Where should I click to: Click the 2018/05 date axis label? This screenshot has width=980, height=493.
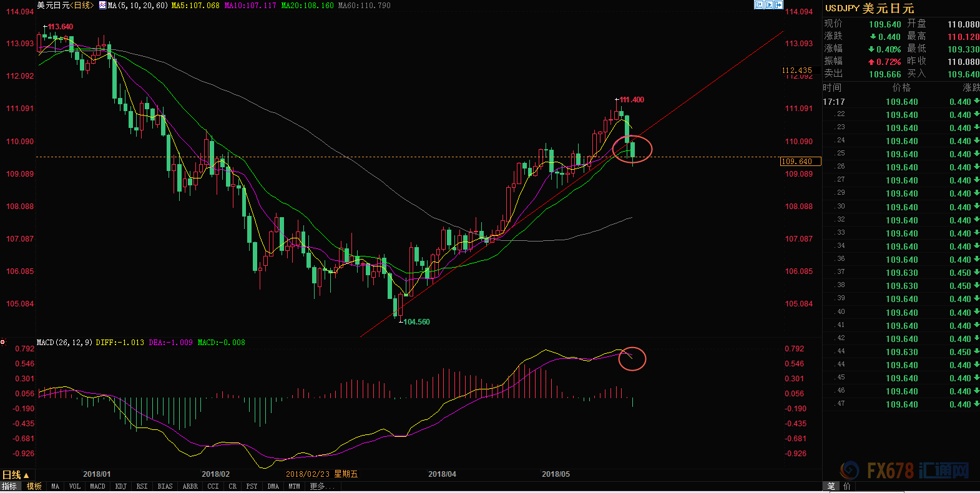click(556, 474)
